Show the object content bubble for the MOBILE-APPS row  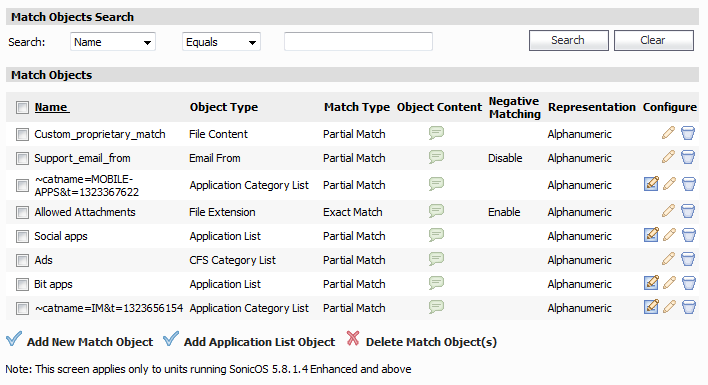436,184
